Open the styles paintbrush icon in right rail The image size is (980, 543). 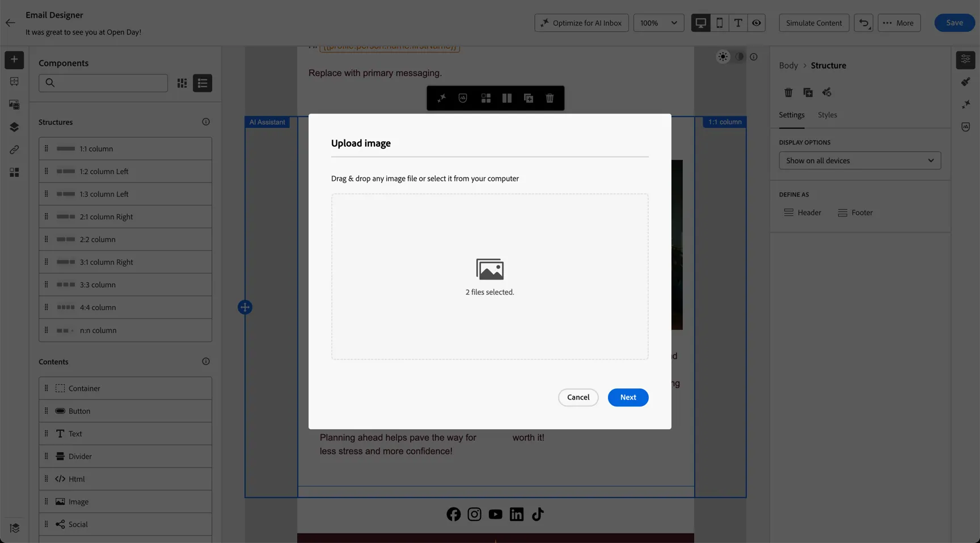pos(965,82)
